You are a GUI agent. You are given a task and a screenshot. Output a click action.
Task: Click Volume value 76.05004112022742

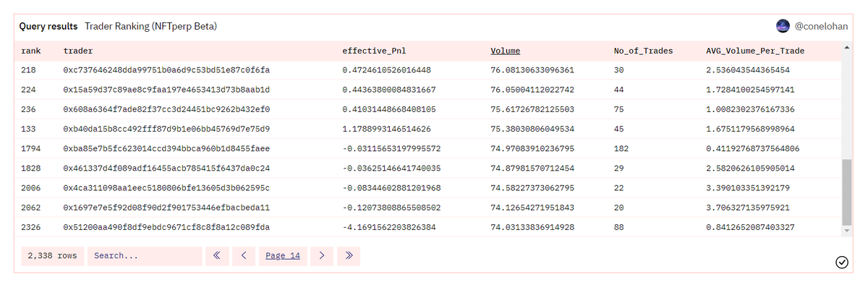click(532, 90)
